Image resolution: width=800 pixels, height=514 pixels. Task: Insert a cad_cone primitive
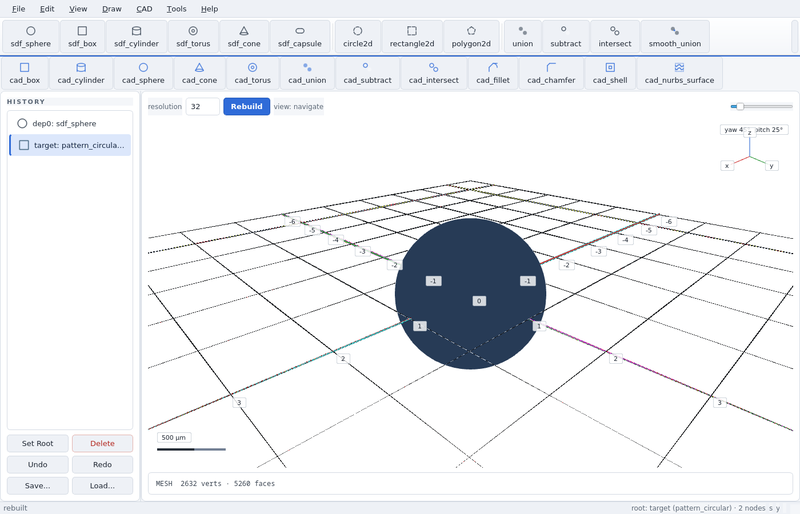pyautogui.click(x=199, y=74)
